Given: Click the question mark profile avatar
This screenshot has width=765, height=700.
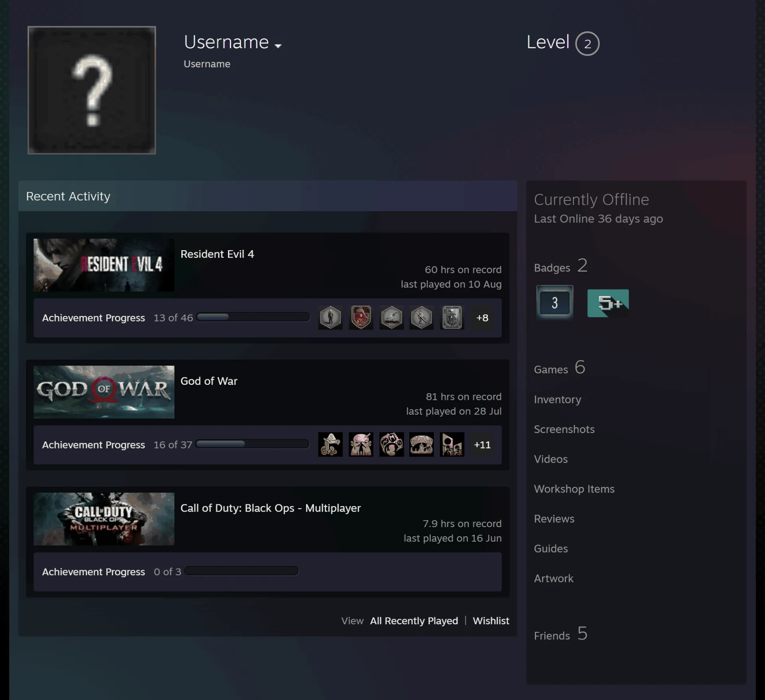Looking at the screenshot, I should pos(92,90).
